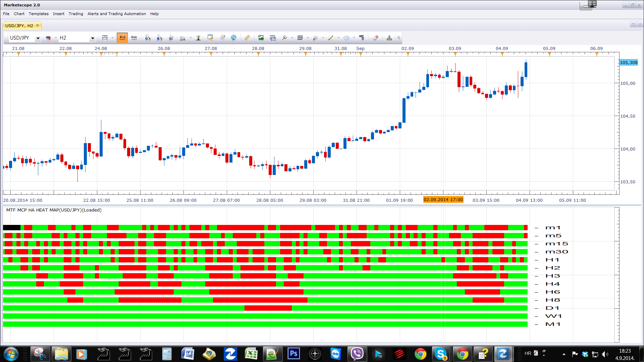Expand the trend line dropdown arrow
This screenshot has height=362, width=644.
[x=338, y=38]
